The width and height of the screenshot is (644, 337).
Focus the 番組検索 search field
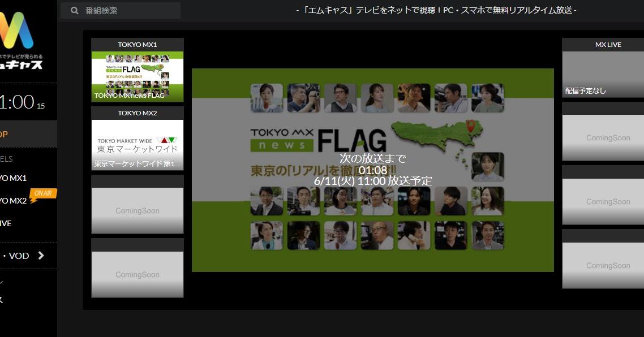tap(121, 10)
